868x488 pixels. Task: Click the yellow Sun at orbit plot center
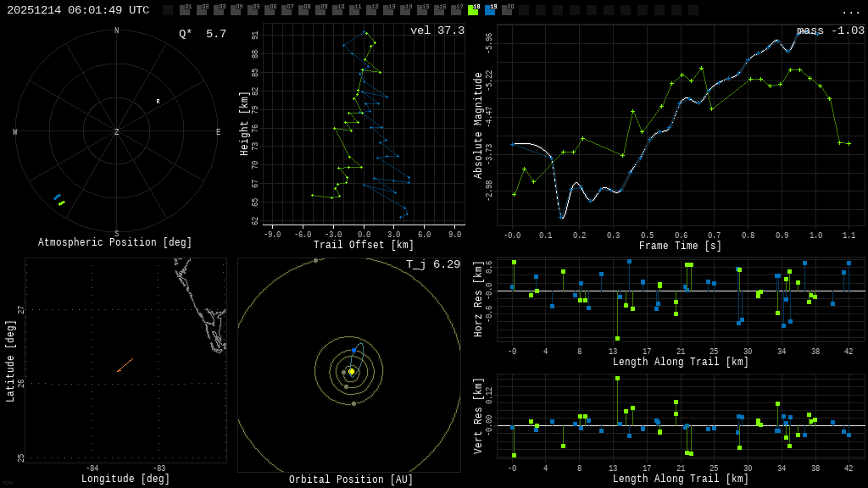pyautogui.click(x=351, y=371)
